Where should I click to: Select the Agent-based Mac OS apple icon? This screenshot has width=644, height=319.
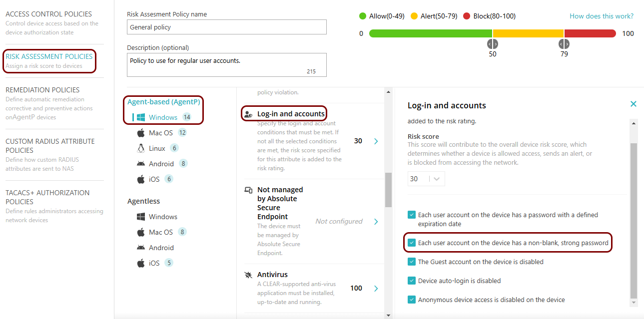141,133
